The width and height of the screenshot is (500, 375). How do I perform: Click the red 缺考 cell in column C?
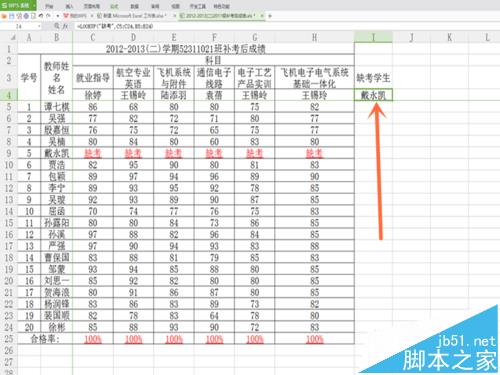[x=93, y=153]
